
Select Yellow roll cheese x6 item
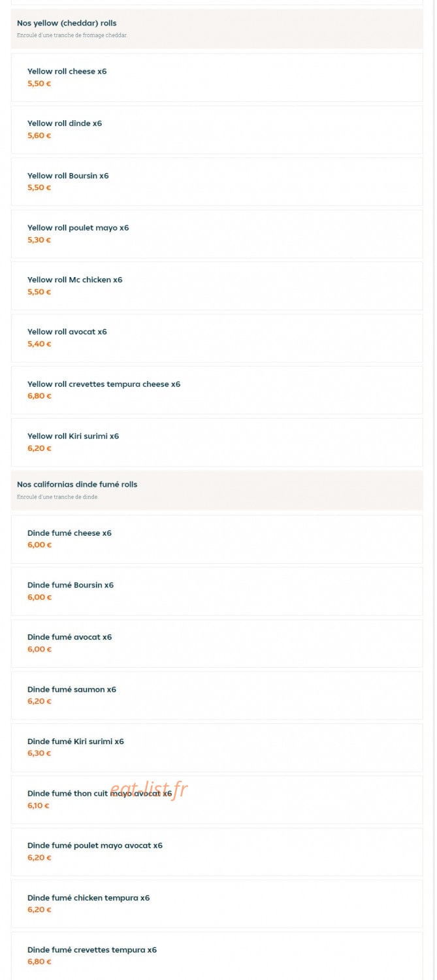click(x=217, y=77)
